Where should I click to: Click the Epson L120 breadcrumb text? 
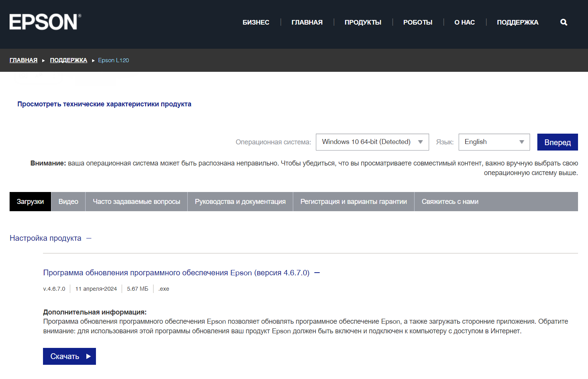[114, 60]
